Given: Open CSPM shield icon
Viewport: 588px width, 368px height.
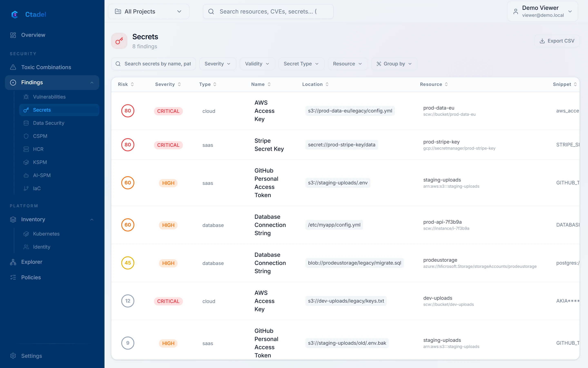Looking at the screenshot, I should click(26, 136).
